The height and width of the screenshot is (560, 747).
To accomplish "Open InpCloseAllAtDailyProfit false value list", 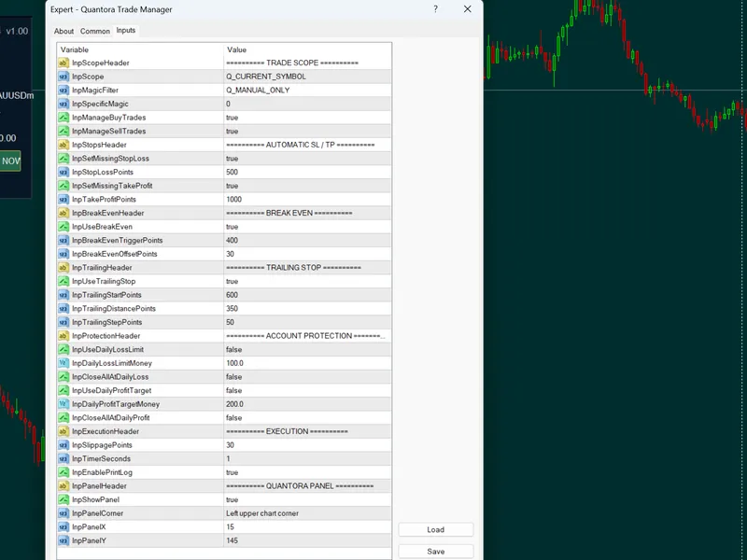I will [x=308, y=417].
